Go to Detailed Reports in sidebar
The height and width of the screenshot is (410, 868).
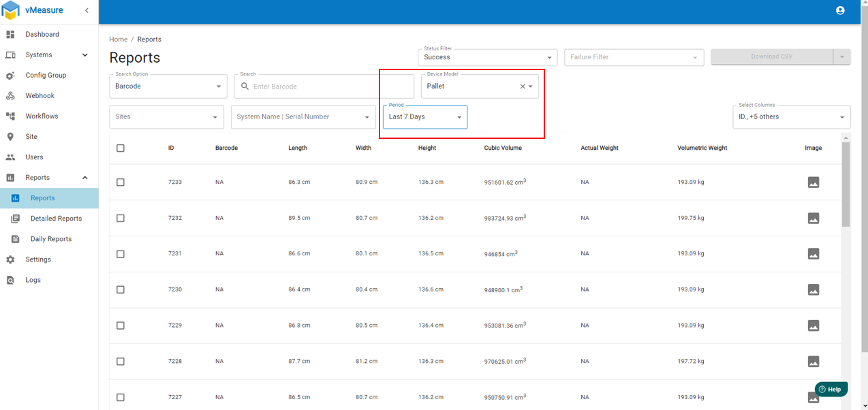point(56,219)
